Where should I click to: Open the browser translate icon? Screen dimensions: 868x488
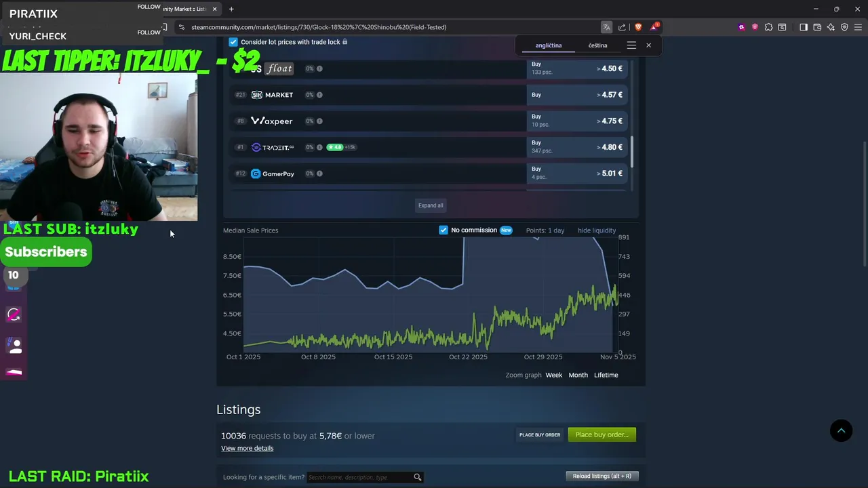coord(606,27)
